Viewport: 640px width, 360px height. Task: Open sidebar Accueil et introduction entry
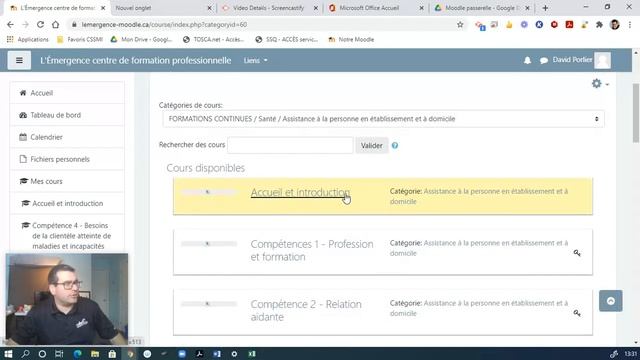coord(67,203)
